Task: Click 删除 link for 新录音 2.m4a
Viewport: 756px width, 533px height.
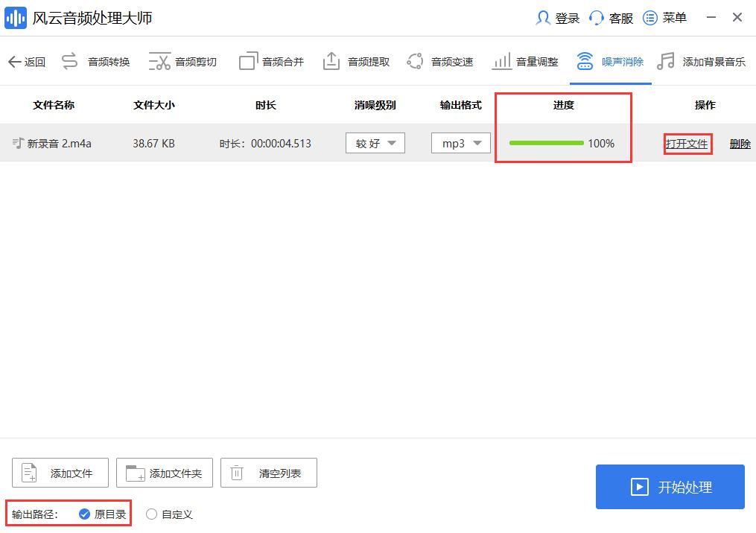Action: pyautogui.click(x=740, y=144)
